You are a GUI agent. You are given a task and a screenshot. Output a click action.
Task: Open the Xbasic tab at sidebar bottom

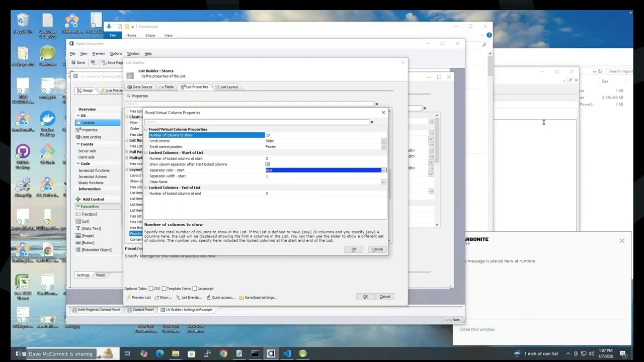[101, 275]
